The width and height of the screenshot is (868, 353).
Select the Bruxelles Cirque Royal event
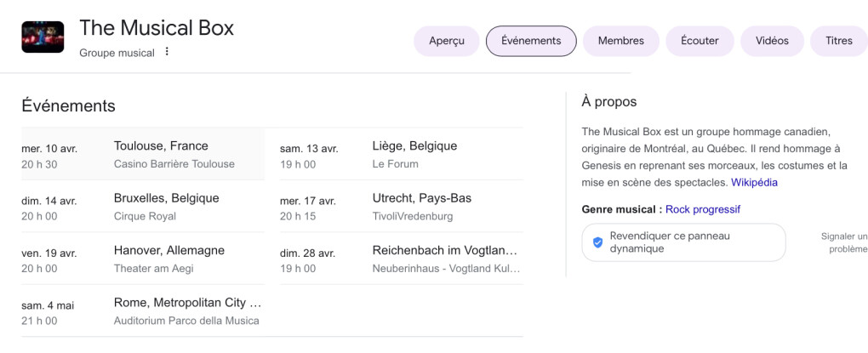coord(143,207)
